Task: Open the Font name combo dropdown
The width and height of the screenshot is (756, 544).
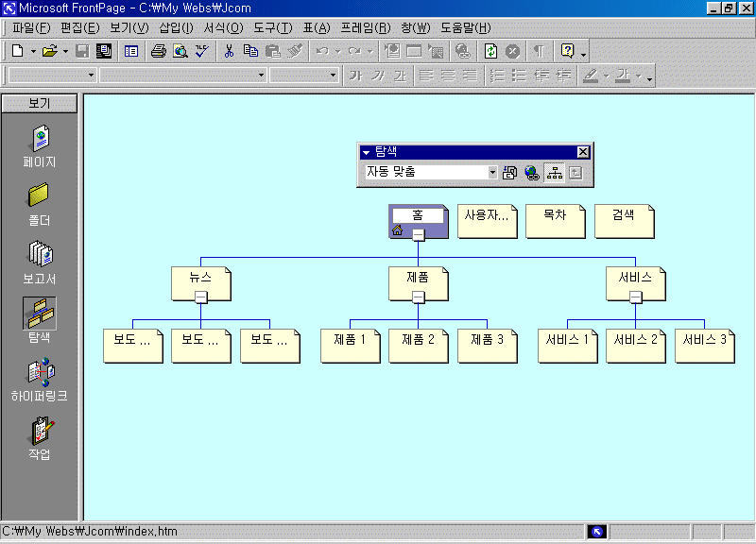Action: (261, 76)
